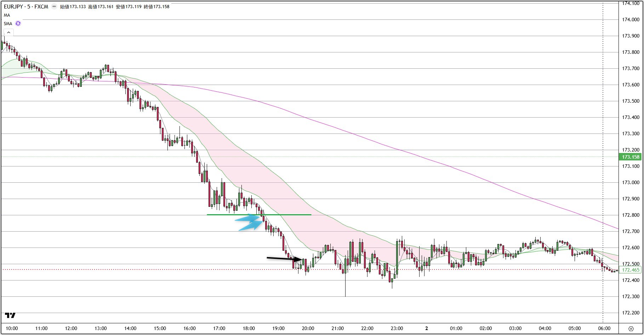Open chart settings hexagon gear icon
Image resolution: width=644 pixels, height=335 pixels.
(x=631, y=329)
